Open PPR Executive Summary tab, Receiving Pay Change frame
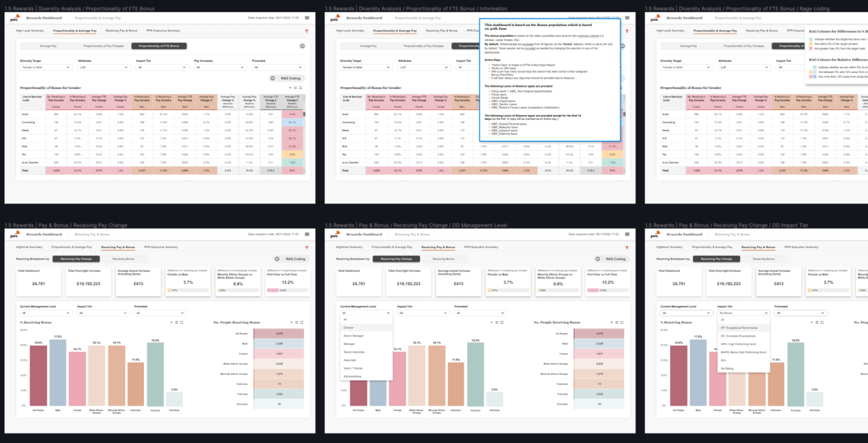 (161, 247)
